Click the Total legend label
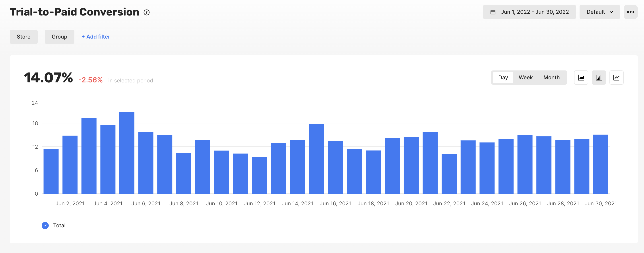The height and width of the screenshot is (253, 644). pyautogui.click(x=59, y=226)
